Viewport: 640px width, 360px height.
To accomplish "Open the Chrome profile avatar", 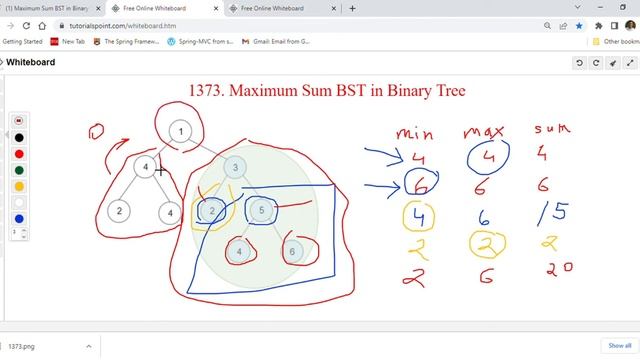I will [630, 26].
